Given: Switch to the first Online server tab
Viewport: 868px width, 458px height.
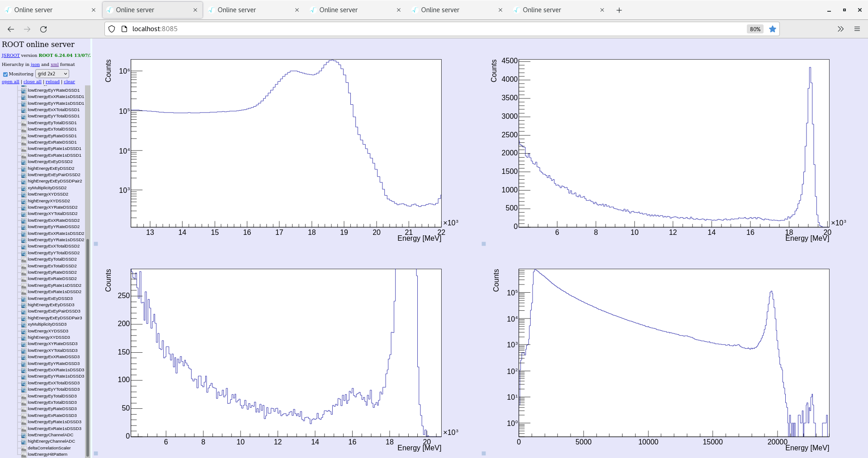Looking at the screenshot, I should [x=45, y=10].
